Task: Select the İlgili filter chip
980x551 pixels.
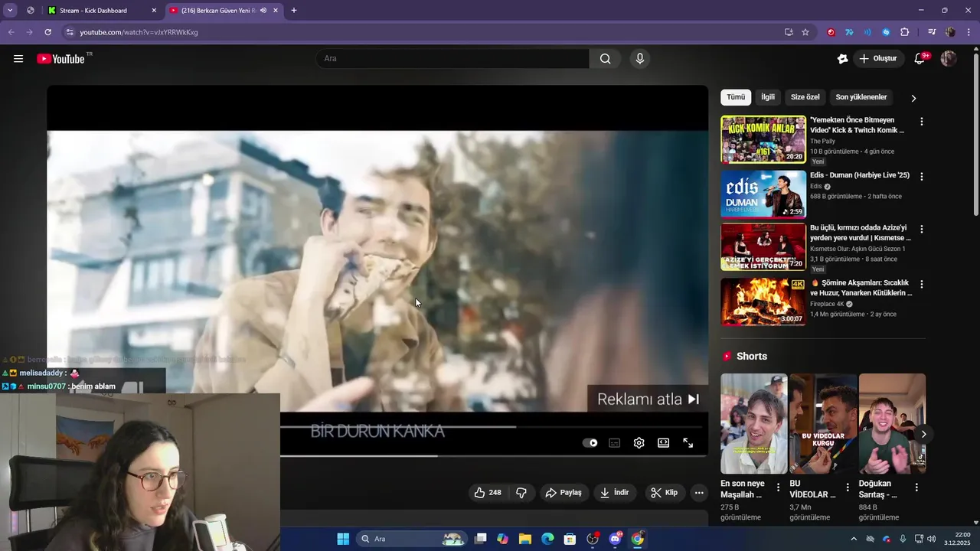Action: click(x=768, y=97)
